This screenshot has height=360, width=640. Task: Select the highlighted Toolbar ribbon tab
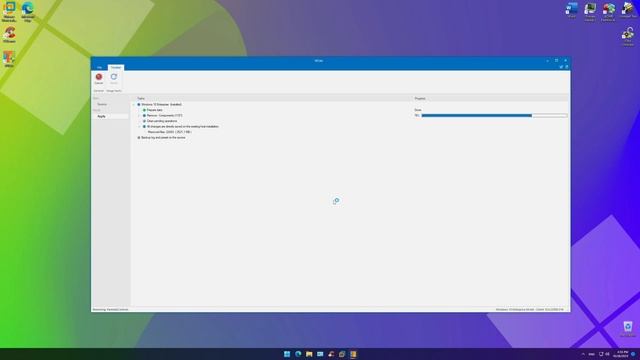click(x=116, y=67)
